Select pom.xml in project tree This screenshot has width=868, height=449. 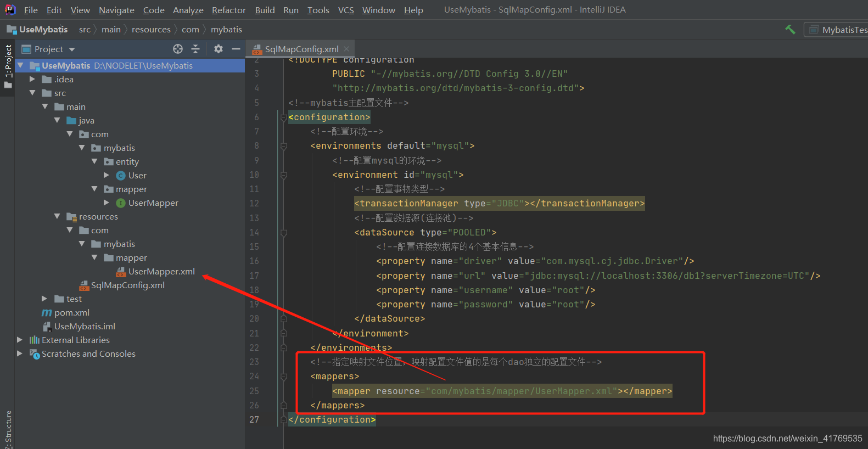point(72,313)
